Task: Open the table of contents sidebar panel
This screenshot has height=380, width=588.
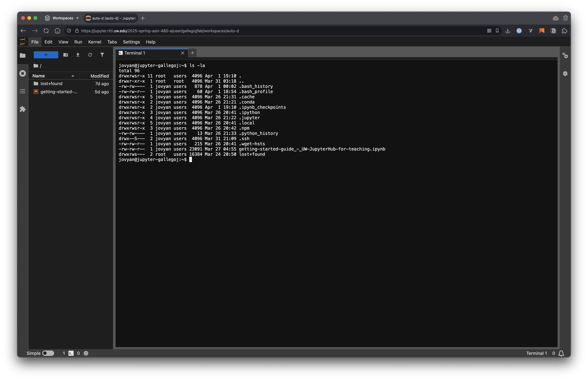Action: click(x=22, y=91)
